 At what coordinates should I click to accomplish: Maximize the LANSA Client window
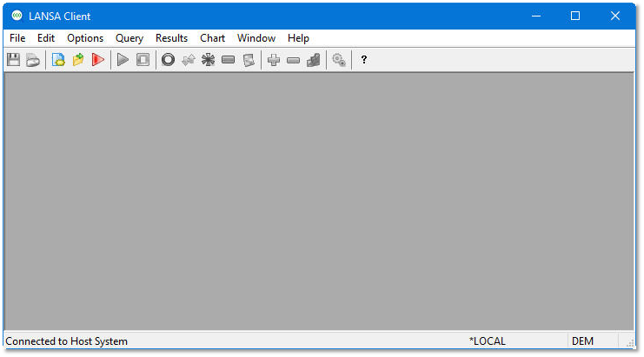[x=575, y=16]
